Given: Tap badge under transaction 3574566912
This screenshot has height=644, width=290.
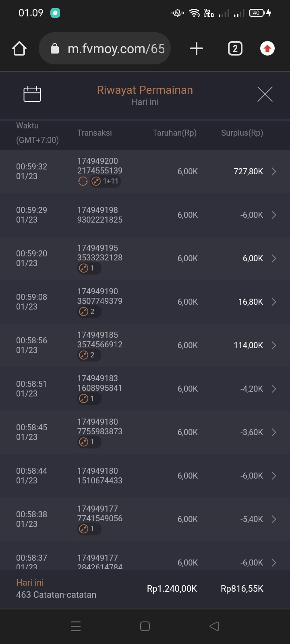Looking at the screenshot, I should point(89,355).
